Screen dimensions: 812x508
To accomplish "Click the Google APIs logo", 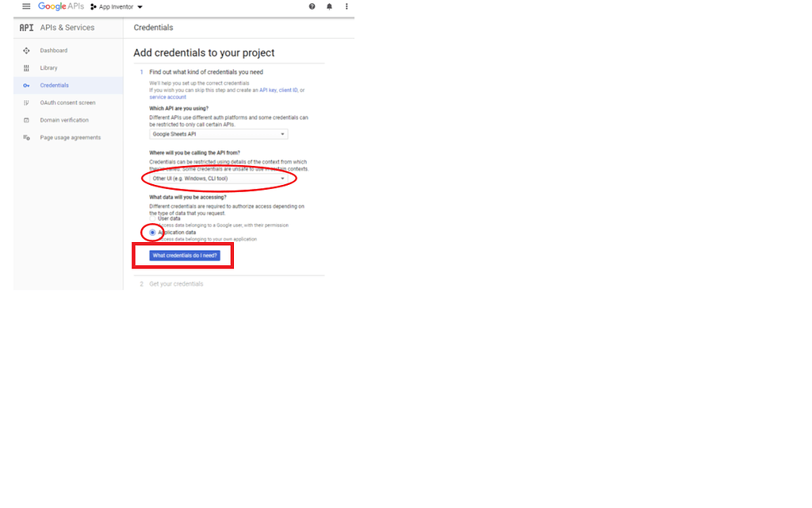I will (60, 6).
